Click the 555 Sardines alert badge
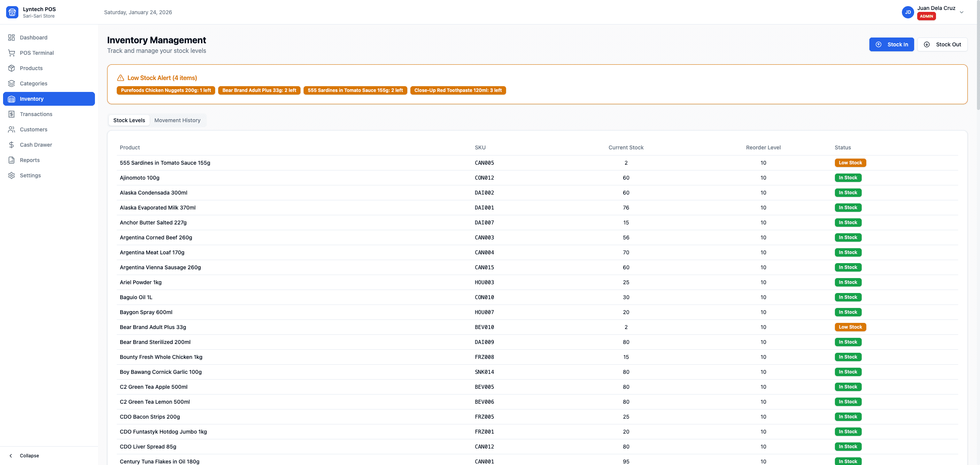This screenshot has height=465, width=980. [355, 90]
